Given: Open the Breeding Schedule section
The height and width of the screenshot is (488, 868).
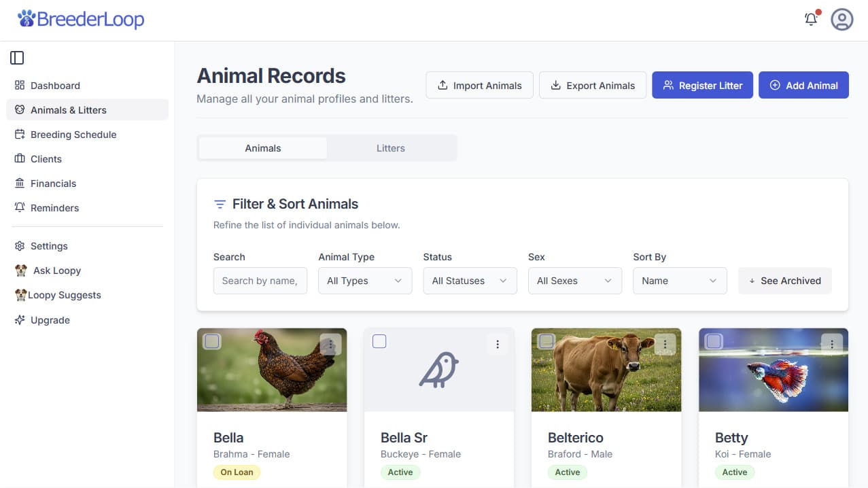Looking at the screenshot, I should point(73,134).
